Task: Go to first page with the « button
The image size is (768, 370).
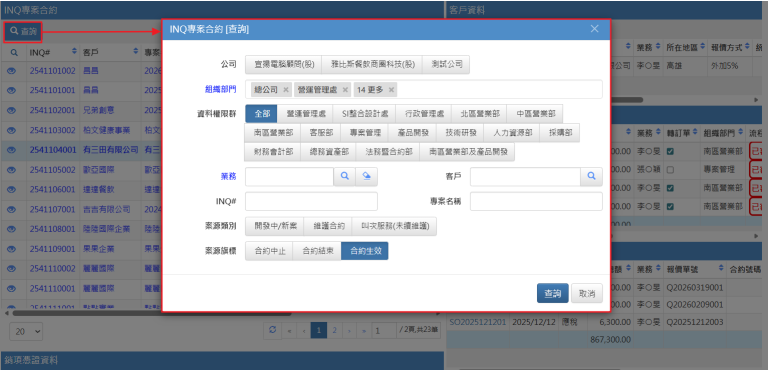Action: coord(289,331)
